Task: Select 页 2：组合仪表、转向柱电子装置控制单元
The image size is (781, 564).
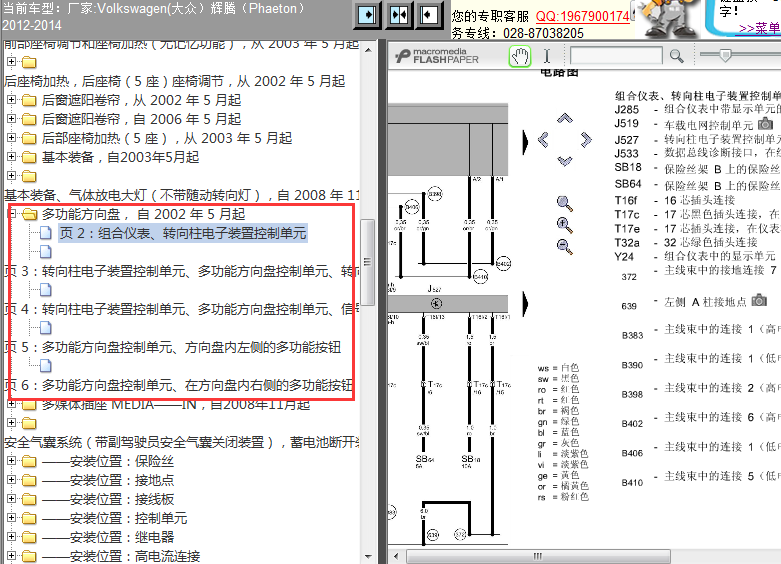Action: click(183, 233)
